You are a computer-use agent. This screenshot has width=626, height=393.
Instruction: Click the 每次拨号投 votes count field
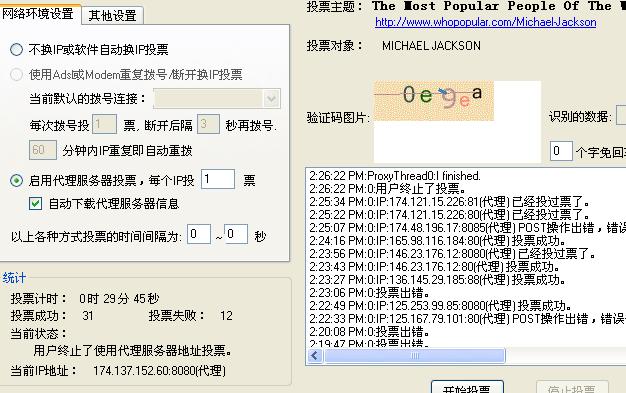104,124
